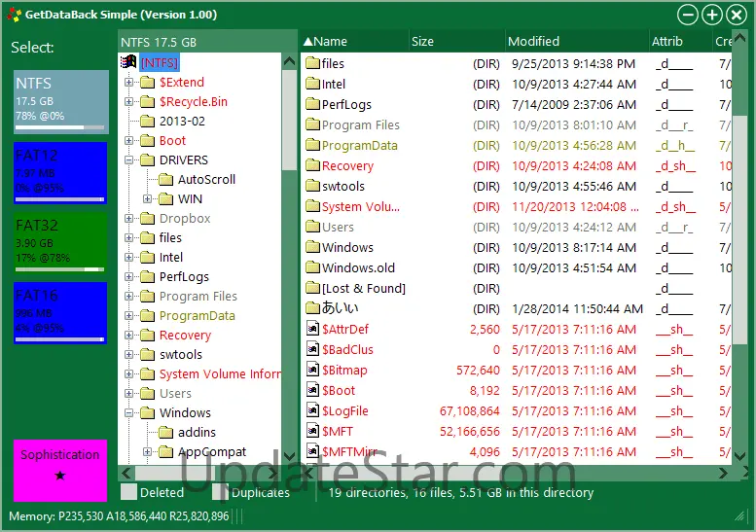
Task: Click the $MFTMirr file icon
Action: pyautogui.click(x=313, y=451)
